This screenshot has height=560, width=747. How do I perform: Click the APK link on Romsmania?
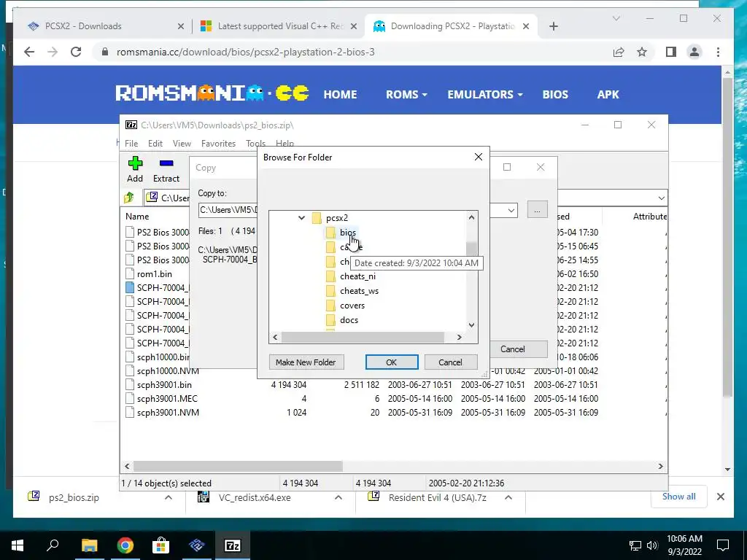click(608, 94)
